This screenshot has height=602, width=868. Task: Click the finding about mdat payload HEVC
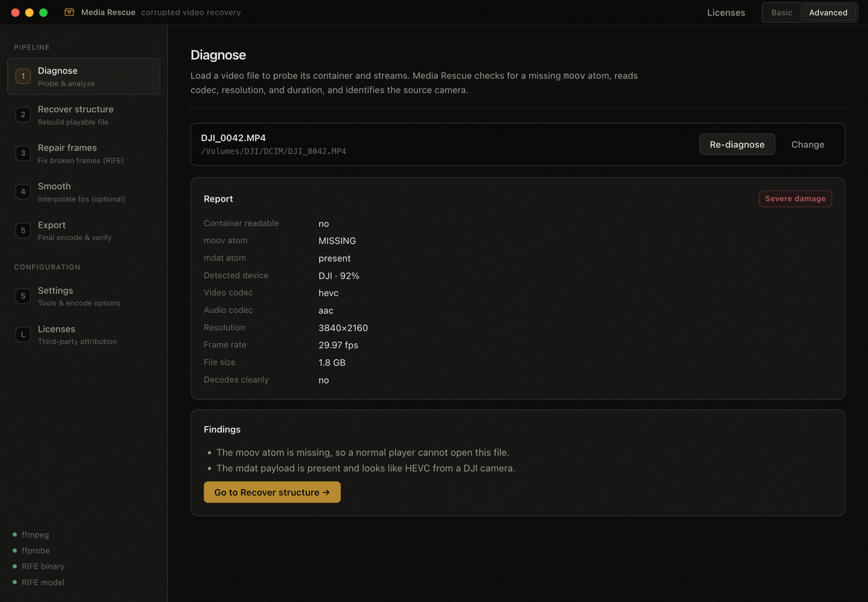(x=365, y=468)
